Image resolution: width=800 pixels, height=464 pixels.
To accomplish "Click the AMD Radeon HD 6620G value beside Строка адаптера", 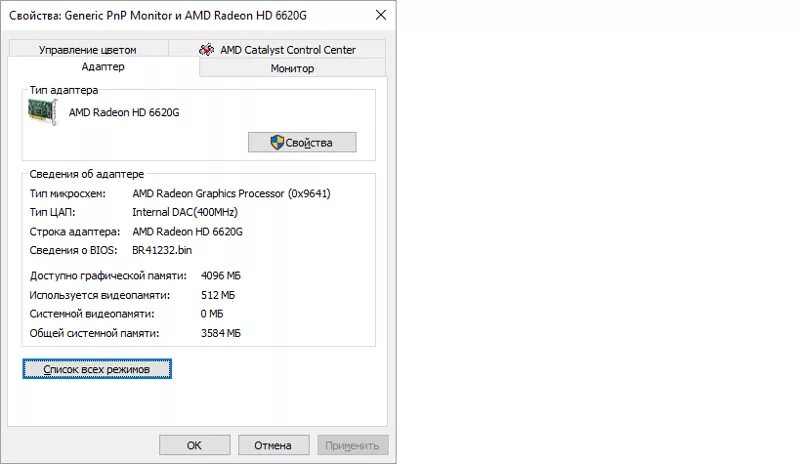I will (x=187, y=232).
